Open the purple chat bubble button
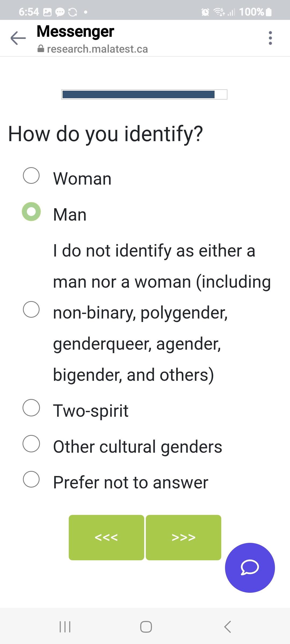 (250, 568)
